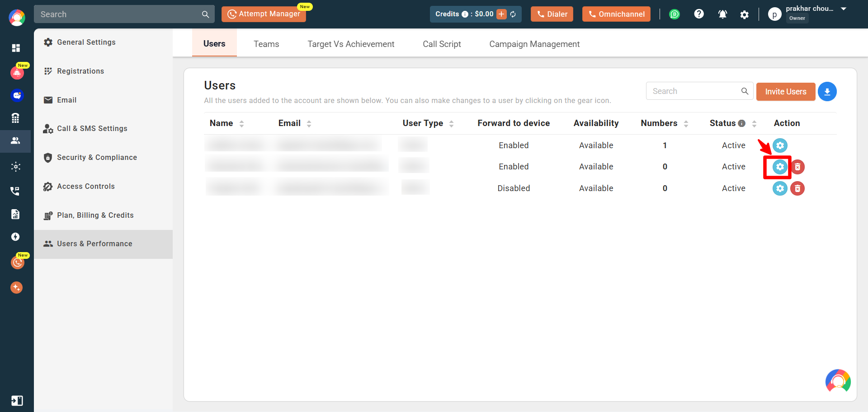The height and width of the screenshot is (412, 868).
Task: Click the app logo in top-left corner
Action: tap(17, 18)
